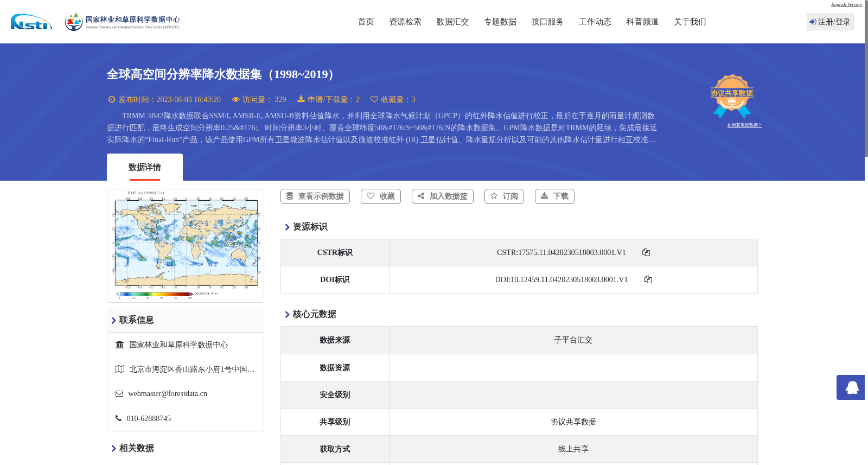Expand the 资源标识 section chevron
This screenshot has width=868, height=465.
287,227
